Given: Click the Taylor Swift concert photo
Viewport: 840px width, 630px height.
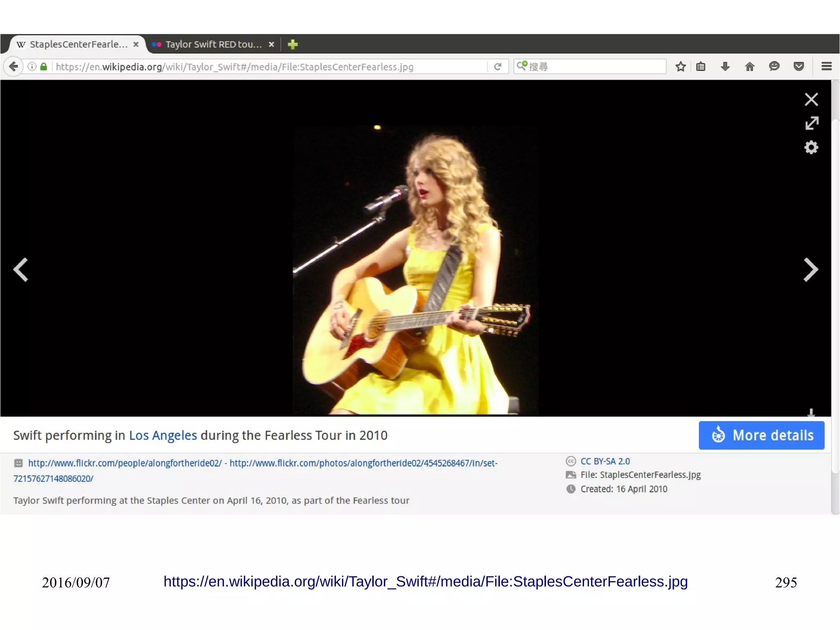Looking at the screenshot, I should [415, 270].
